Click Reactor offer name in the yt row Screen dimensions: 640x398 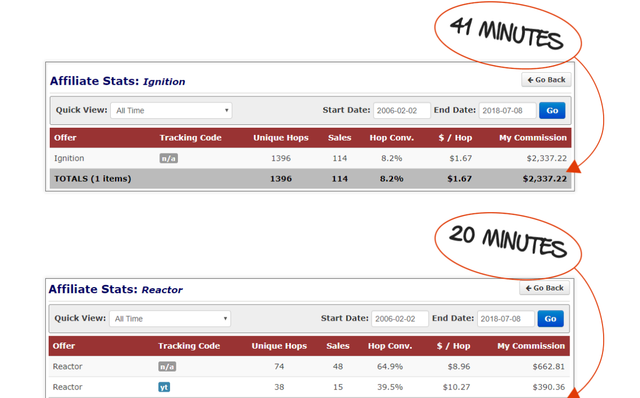tap(67, 387)
